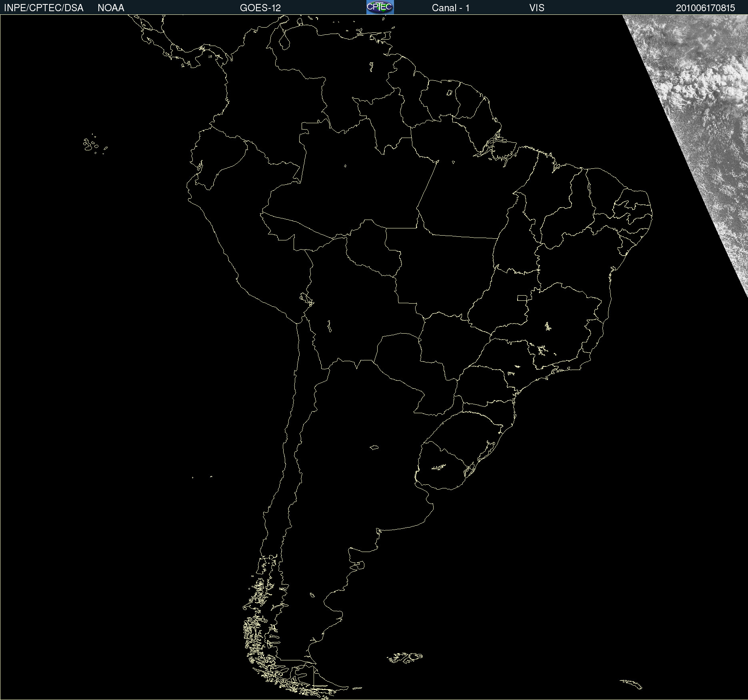Select the 201006170815 timestamp
The height and width of the screenshot is (700, 748).
coord(706,8)
